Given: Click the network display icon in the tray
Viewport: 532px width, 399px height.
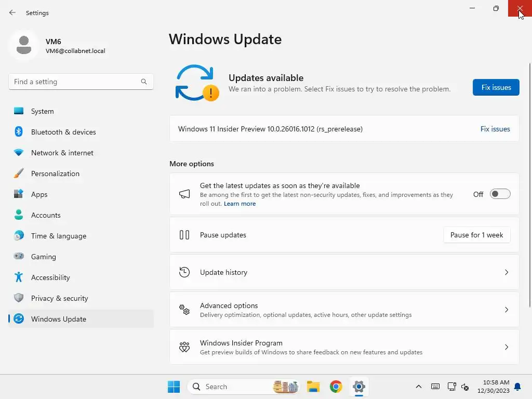Looking at the screenshot, I should 451,387.
